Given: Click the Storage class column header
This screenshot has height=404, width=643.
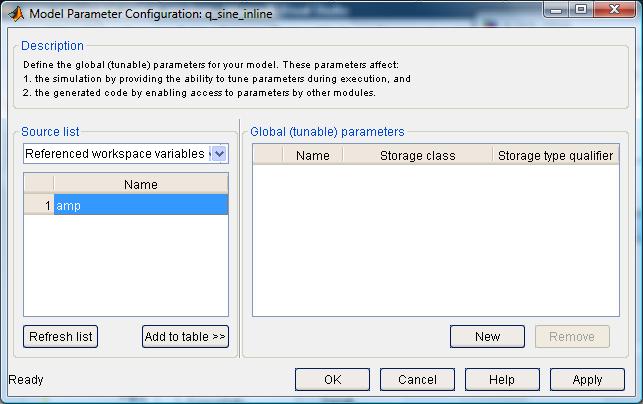Looking at the screenshot, I should click(417, 155).
